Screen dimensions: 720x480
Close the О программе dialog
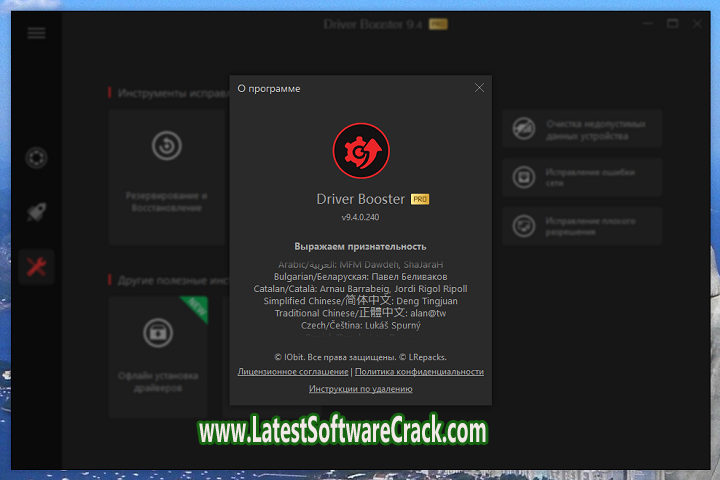pos(479,88)
